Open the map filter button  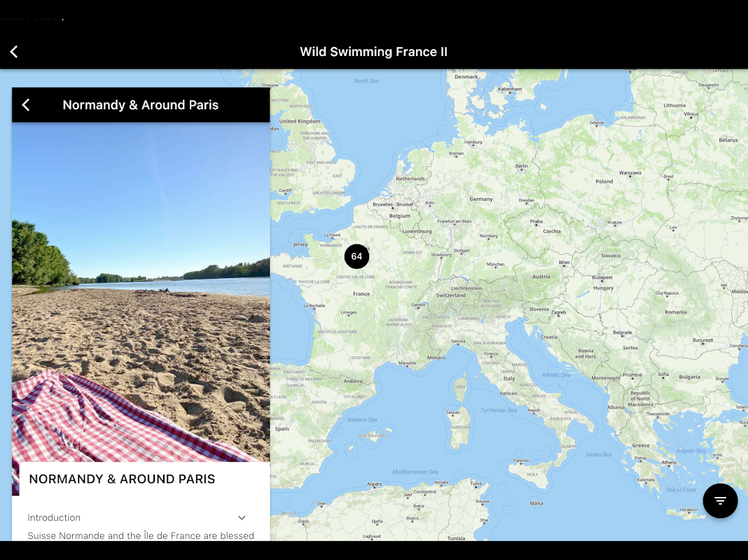coord(720,500)
